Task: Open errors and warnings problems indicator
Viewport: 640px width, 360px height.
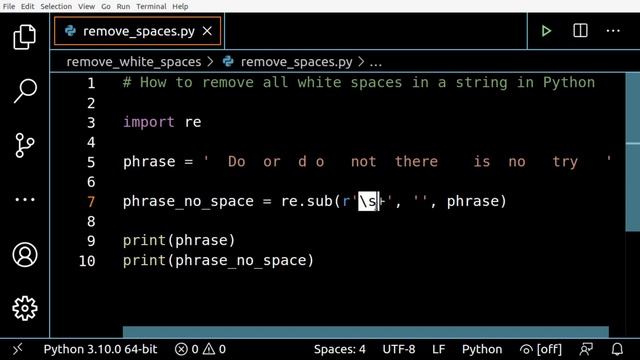Action: tap(200, 349)
